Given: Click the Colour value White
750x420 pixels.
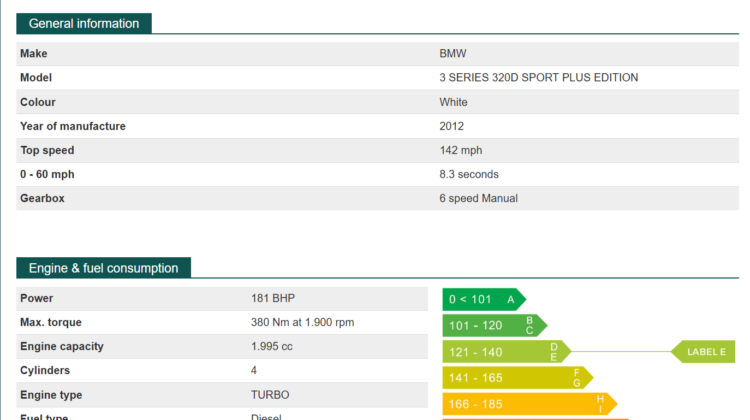Looking at the screenshot, I should click(x=453, y=102).
